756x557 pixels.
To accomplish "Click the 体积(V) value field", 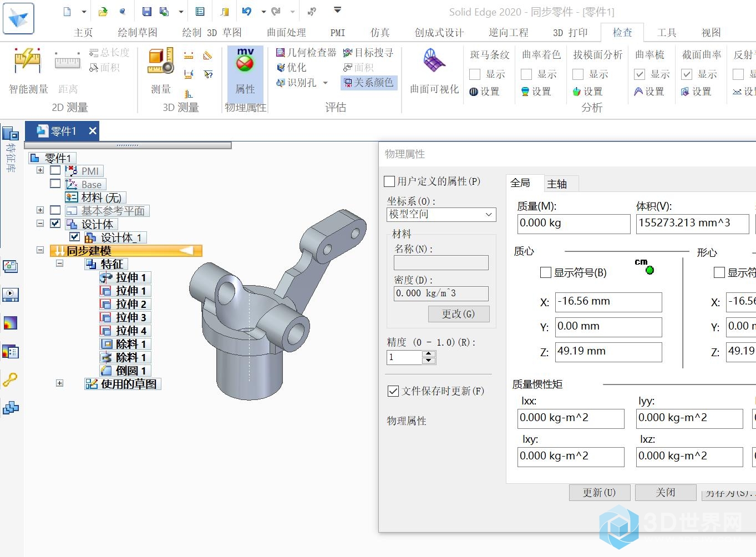I will [692, 224].
